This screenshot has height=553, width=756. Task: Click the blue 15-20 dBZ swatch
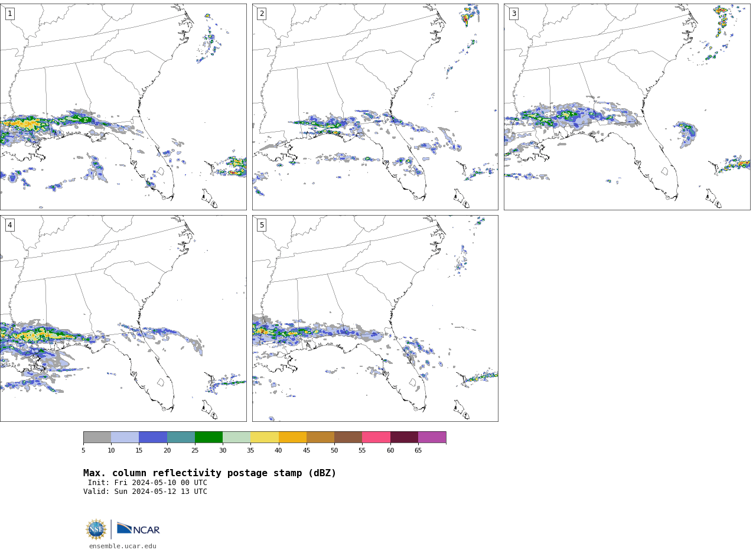click(153, 437)
